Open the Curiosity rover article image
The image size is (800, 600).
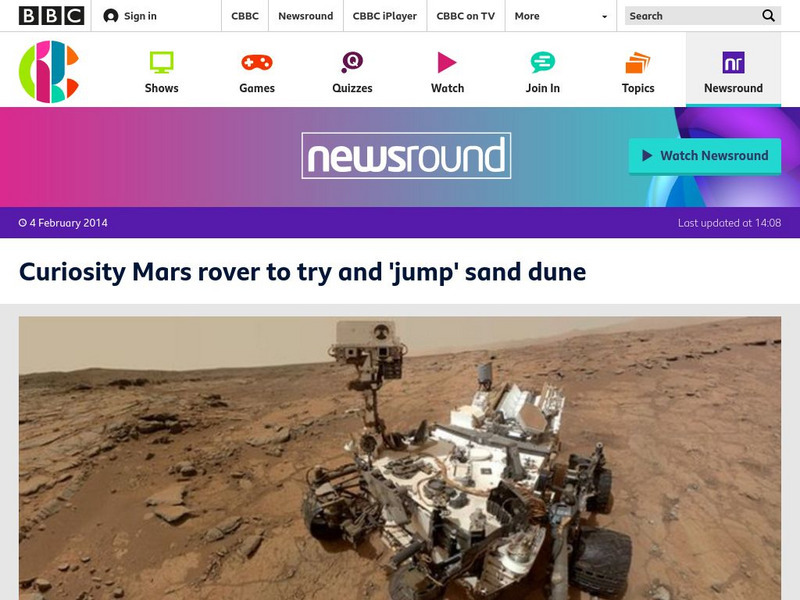click(400, 458)
